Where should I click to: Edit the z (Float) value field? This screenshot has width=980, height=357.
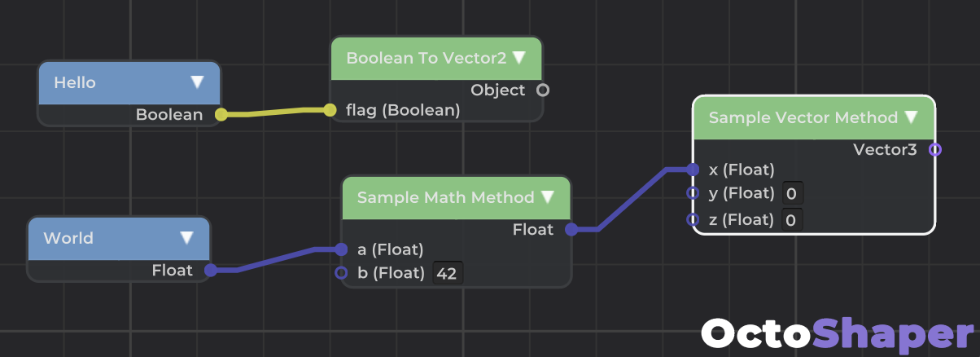pos(792,219)
